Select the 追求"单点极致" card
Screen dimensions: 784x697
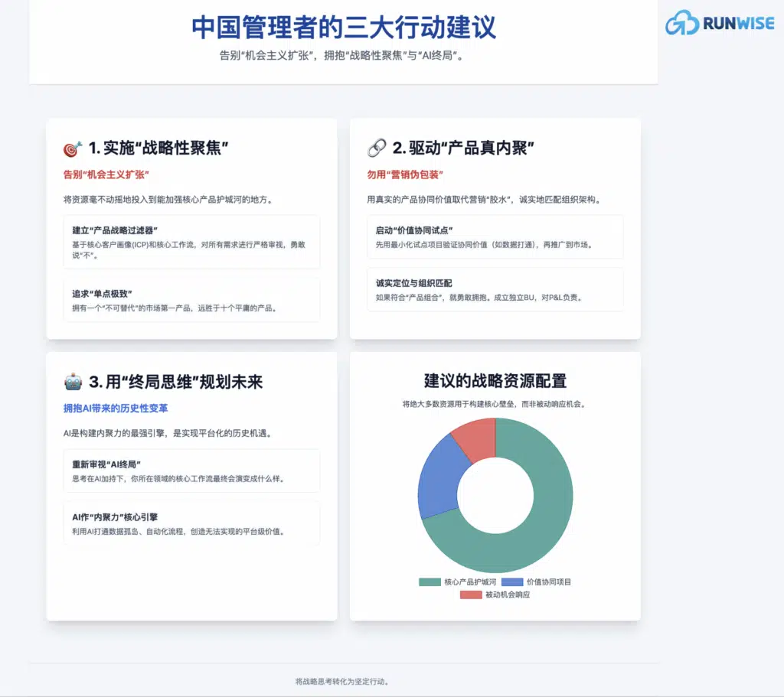point(191,299)
